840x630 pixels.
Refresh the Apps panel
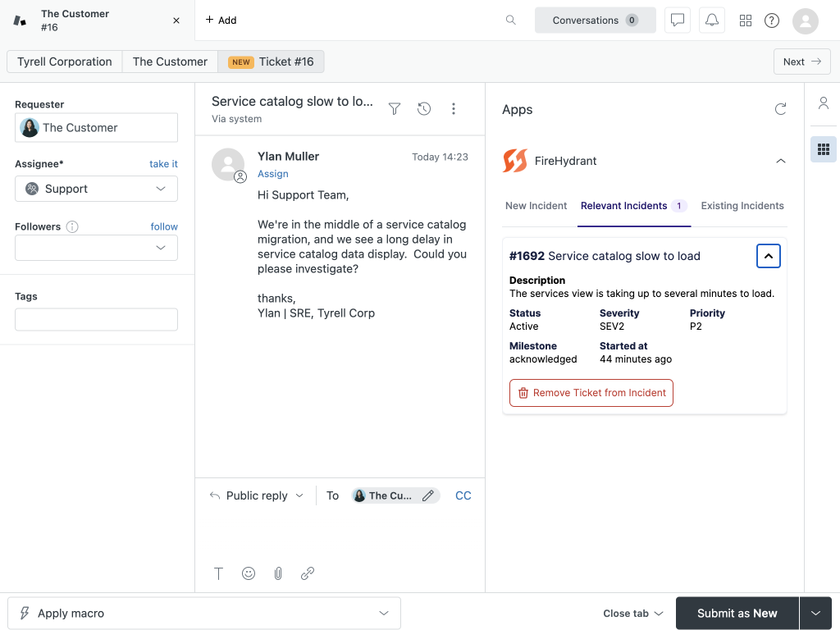point(780,108)
